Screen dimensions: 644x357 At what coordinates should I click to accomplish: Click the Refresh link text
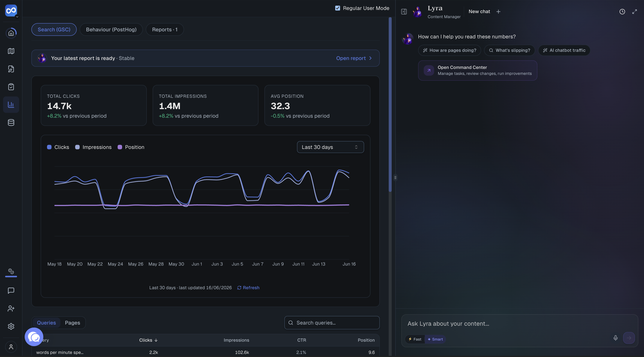tap(251, 288)
